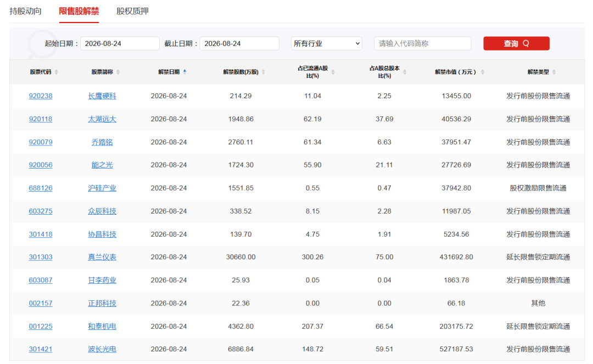Open stock code 920118 link

point(41,119)
